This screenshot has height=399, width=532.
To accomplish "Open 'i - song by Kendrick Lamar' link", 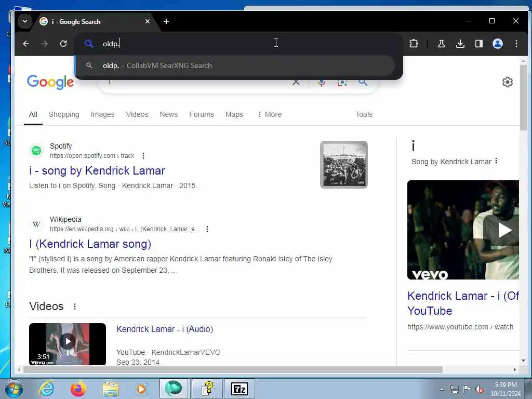I will 97,170.
